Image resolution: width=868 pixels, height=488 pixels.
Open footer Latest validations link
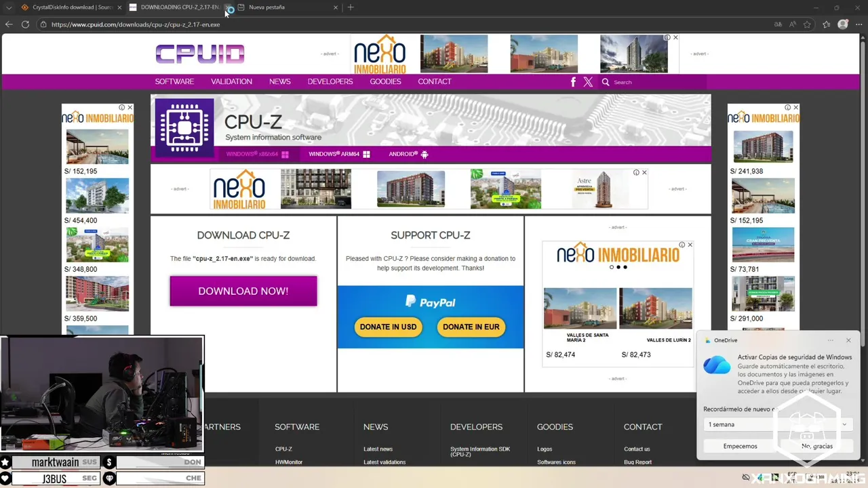(384, 462)
